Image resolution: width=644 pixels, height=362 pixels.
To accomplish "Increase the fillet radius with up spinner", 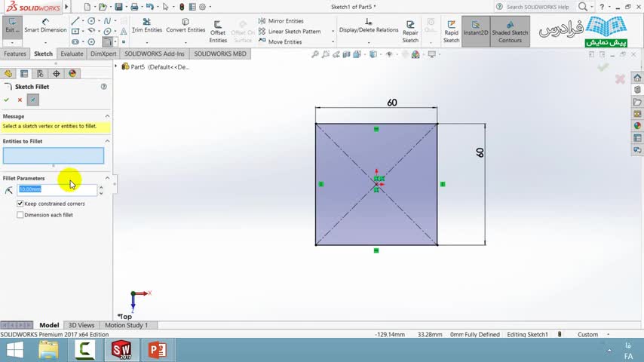I will coord(101,187).
